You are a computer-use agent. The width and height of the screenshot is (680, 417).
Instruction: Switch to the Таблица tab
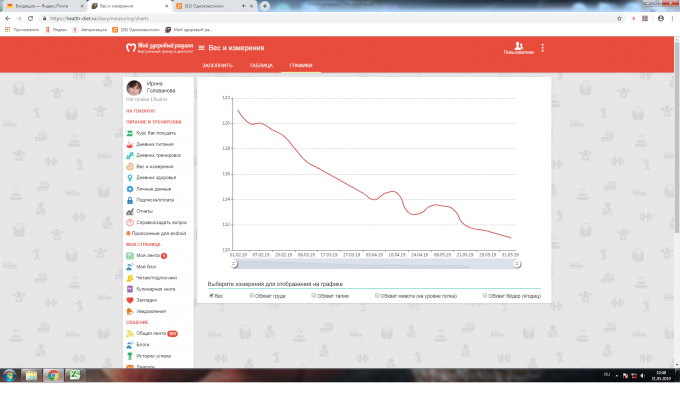[x=261, y=65]
